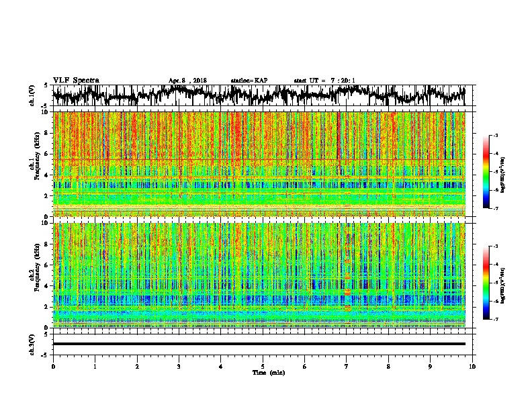532x411 pixels.
Task: Click the ch.2 spectrogram color bar
Action: pos(486,283)
